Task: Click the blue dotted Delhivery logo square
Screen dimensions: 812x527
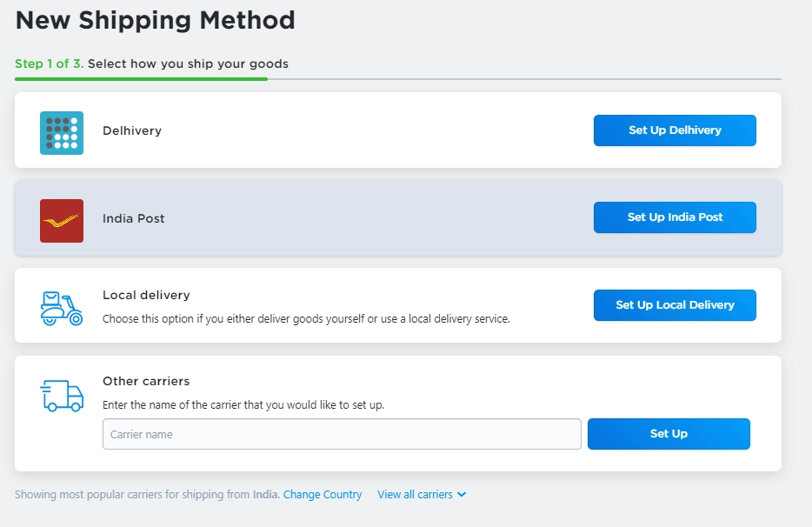Action: pyautogui.click(x=60, y=130)
